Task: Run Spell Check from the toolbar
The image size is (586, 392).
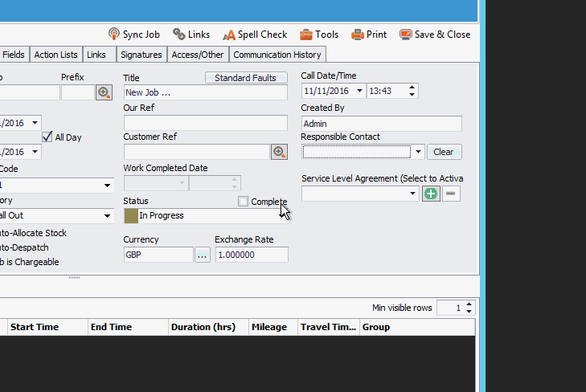Action: (x=229, y=35)
